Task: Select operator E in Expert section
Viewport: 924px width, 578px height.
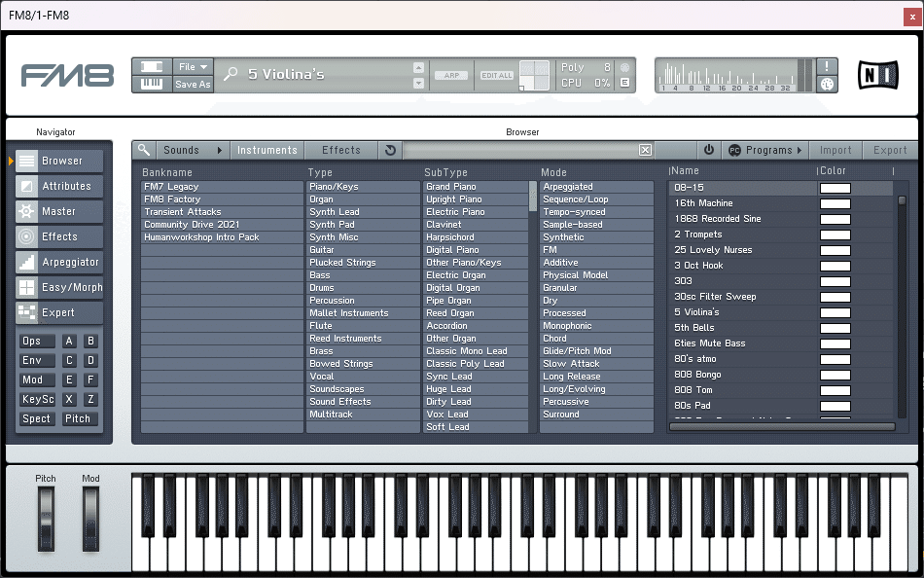Action: [x=69, y=379]
